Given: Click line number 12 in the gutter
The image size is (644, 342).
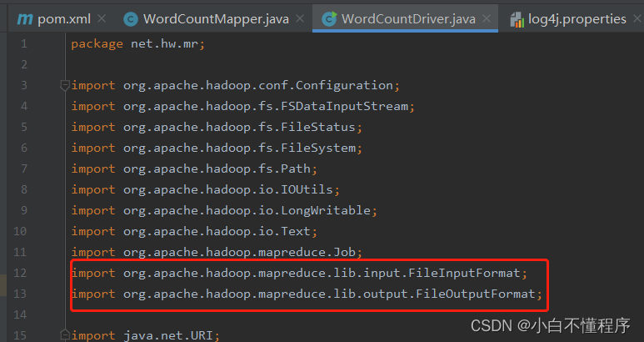Looking at the screenshot, I should coord(20,273).
